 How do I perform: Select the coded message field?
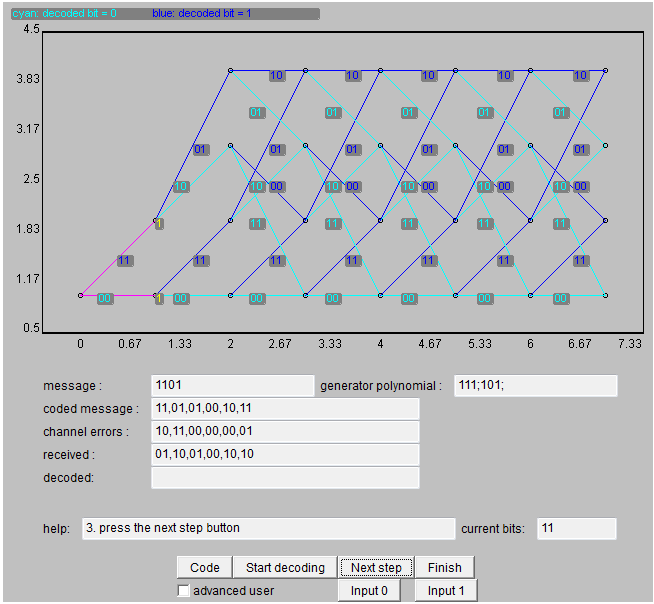click(285, 408)
